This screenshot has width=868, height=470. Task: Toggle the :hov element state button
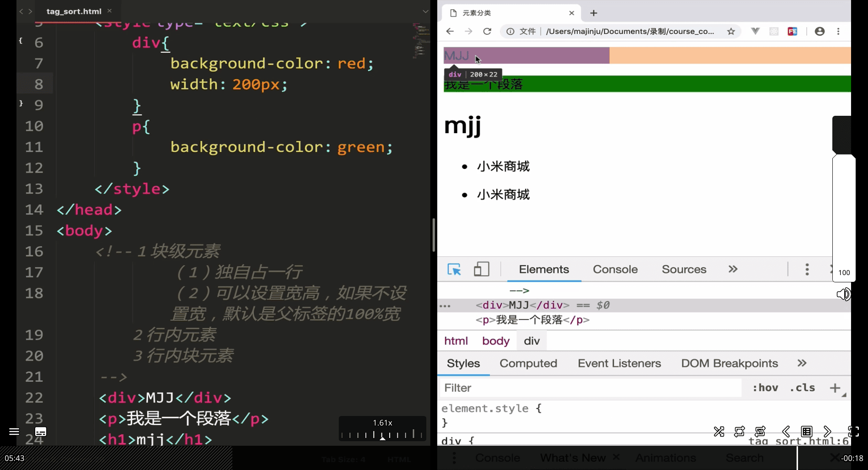(766, 388)
